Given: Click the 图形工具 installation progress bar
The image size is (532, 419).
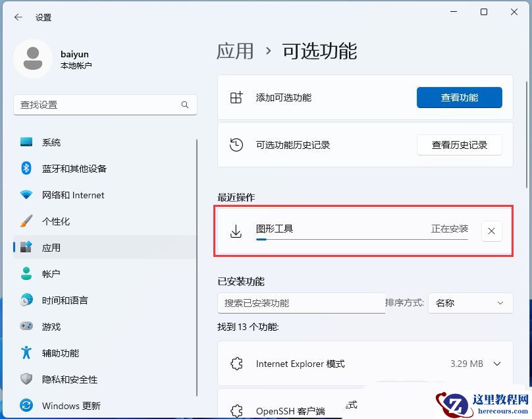Looking at the screenshot, I should [329, 240].
